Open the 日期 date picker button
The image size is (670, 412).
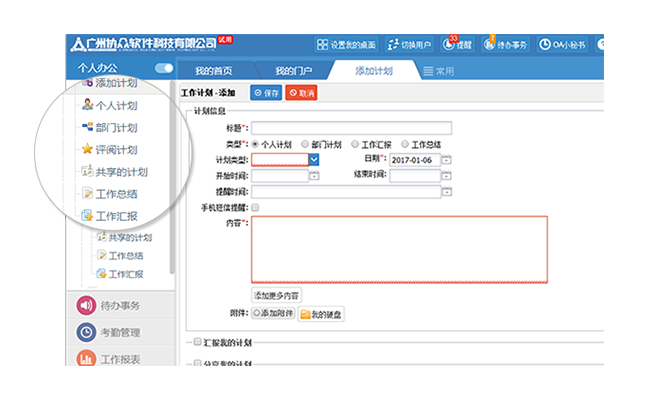click(446, 159)
